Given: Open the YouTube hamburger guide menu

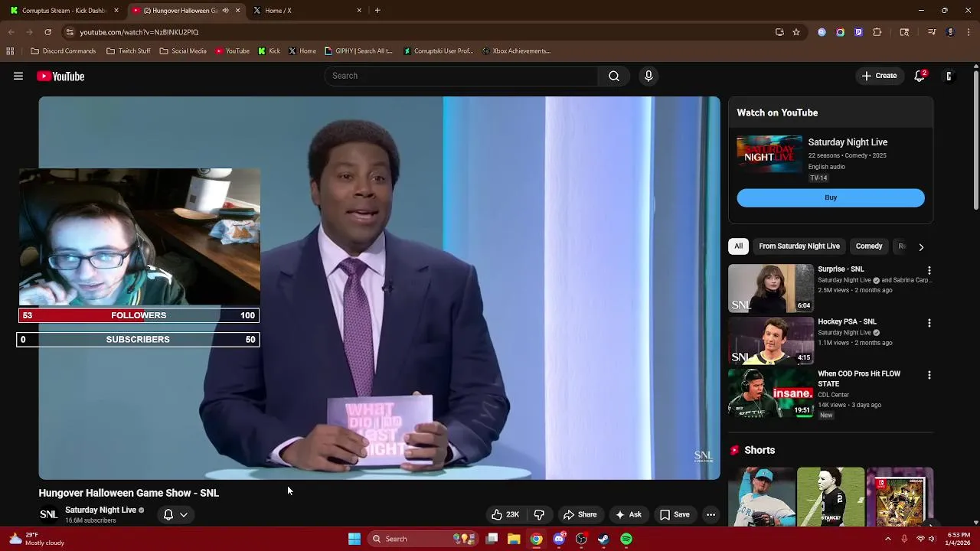Looking at the screenshot, I should pyautogui.click(x=18, y=76).
